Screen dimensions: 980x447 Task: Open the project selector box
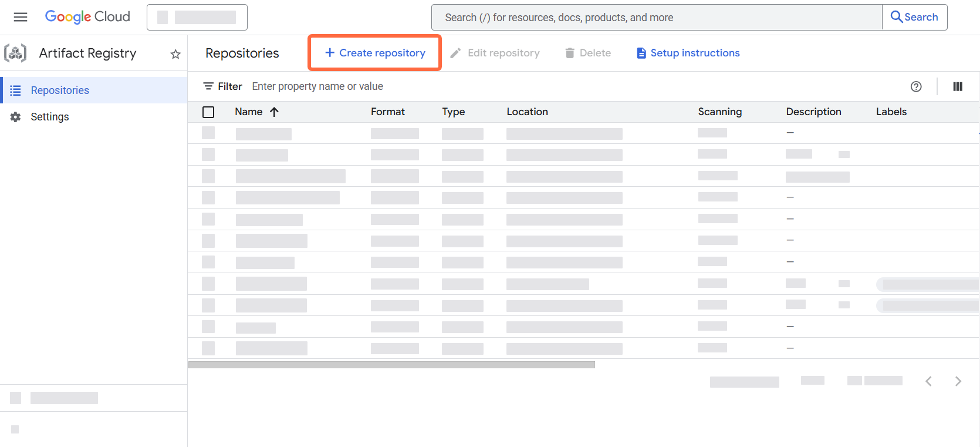point(197,17)
